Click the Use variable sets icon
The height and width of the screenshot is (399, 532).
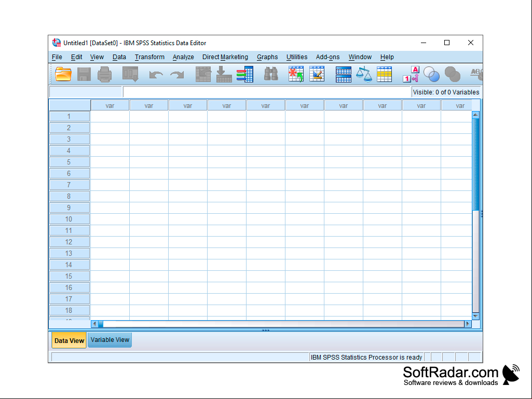tap(432, 74)
